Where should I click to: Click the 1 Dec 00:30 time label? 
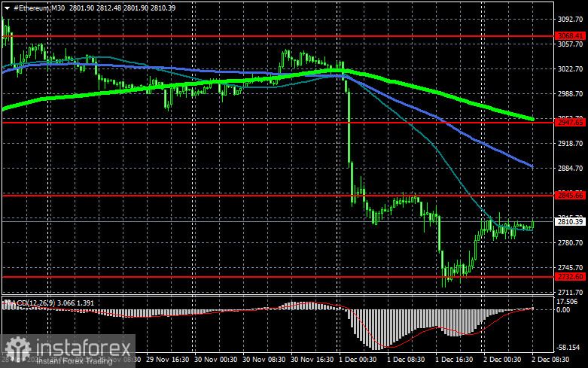pos(358,360)
